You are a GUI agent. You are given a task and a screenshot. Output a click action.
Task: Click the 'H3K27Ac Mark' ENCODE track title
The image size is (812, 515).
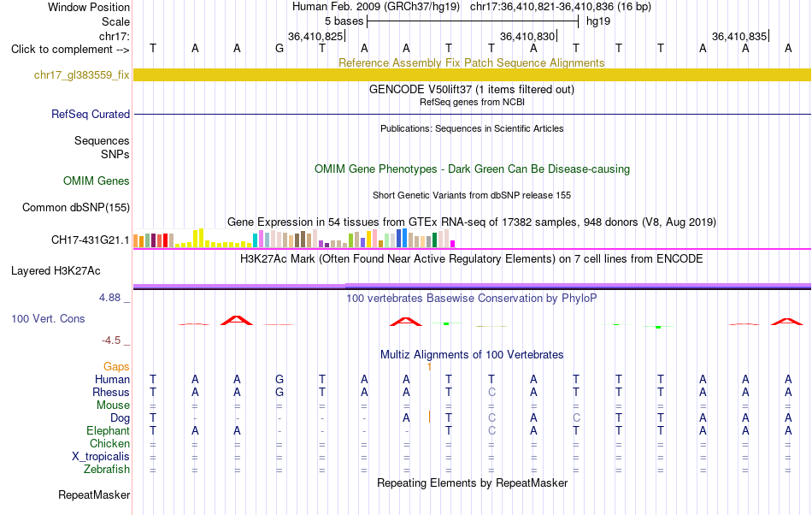click(472, 259)
